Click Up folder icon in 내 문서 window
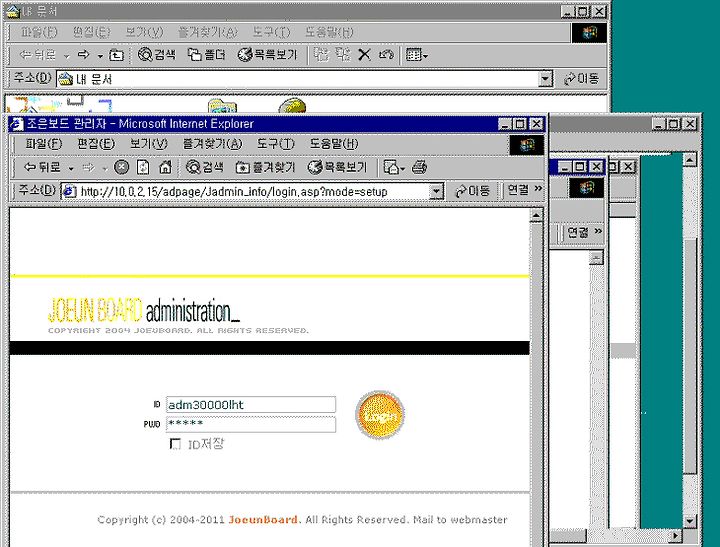 (117, 56)
